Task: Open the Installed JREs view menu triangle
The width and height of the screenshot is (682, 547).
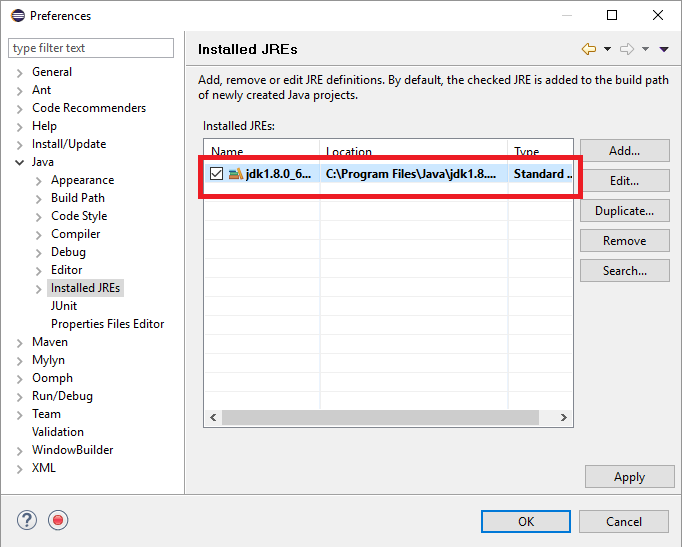Action: [664, 50]
